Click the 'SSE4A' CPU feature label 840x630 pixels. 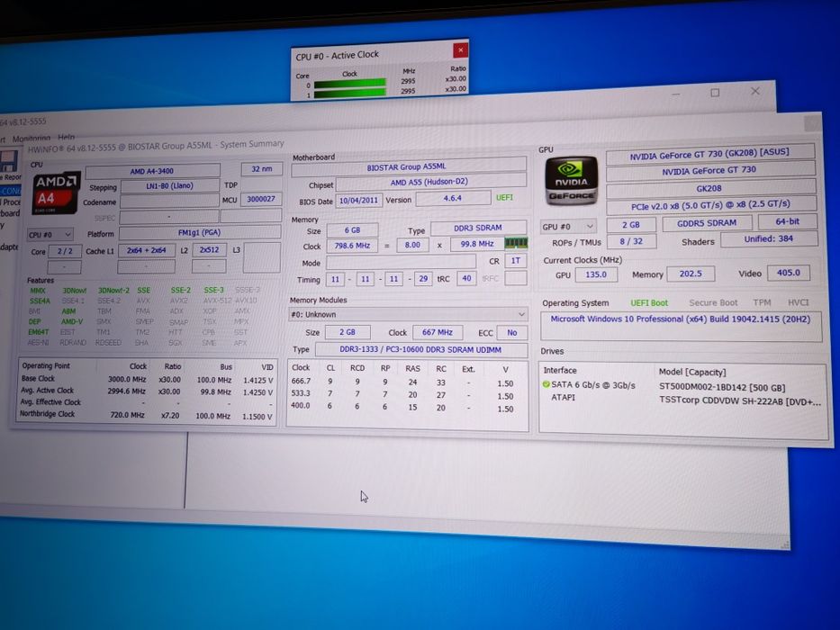(x=40, y=301)
